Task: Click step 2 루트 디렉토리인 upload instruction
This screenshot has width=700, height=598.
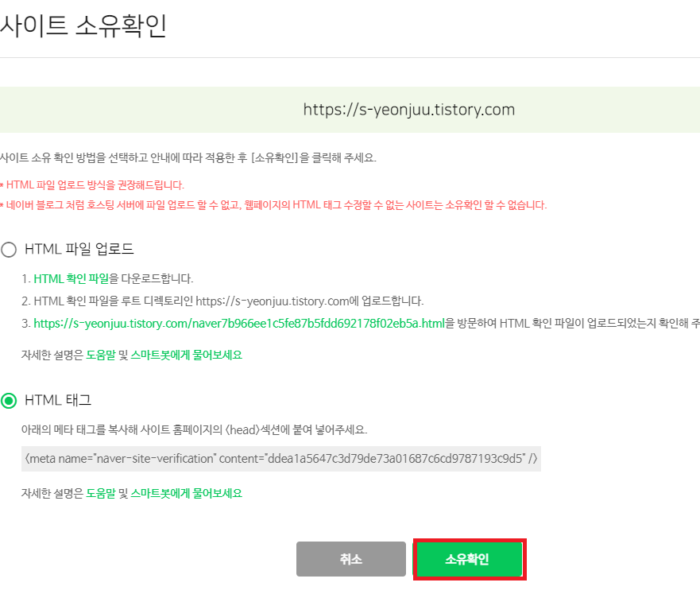Action: 222,301
